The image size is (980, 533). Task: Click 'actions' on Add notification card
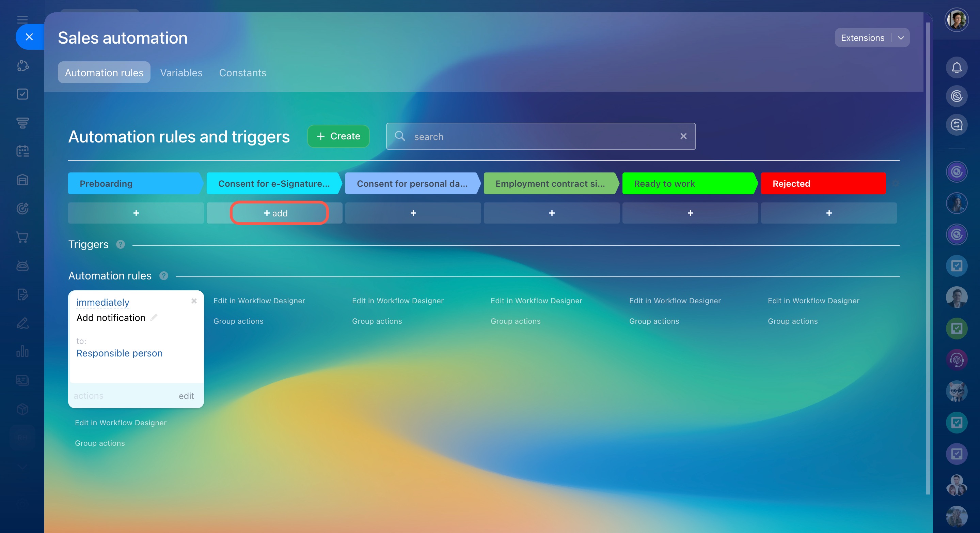click(x=88, y=396)
